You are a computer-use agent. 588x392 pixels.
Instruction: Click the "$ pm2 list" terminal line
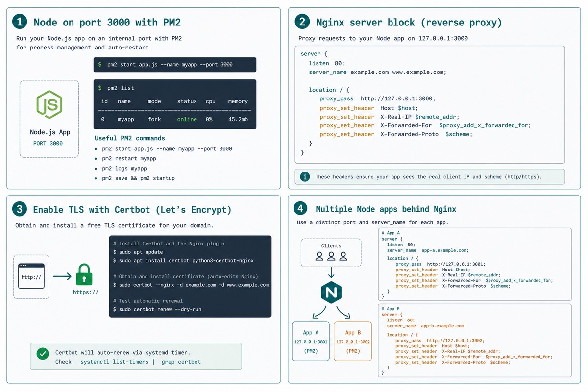coord(116,88)
